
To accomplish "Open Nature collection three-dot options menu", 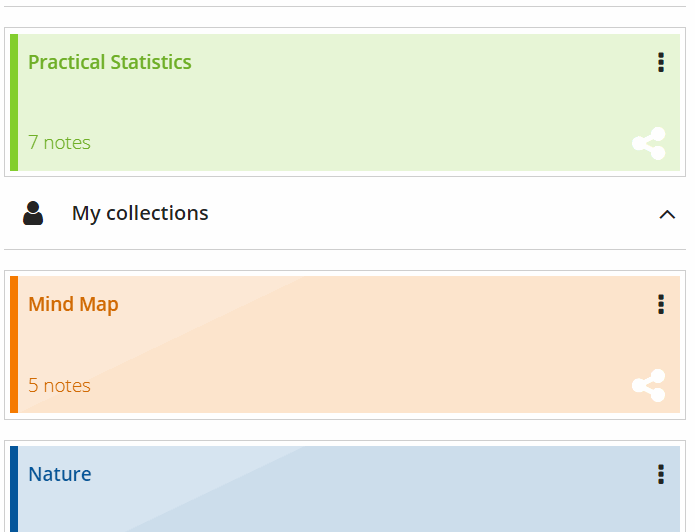I will point(661,474).
